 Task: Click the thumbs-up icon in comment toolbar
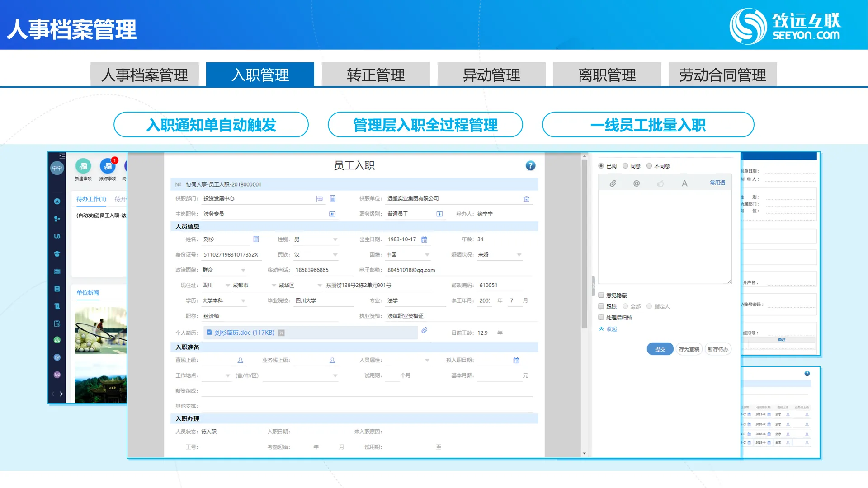pos(660,183)
